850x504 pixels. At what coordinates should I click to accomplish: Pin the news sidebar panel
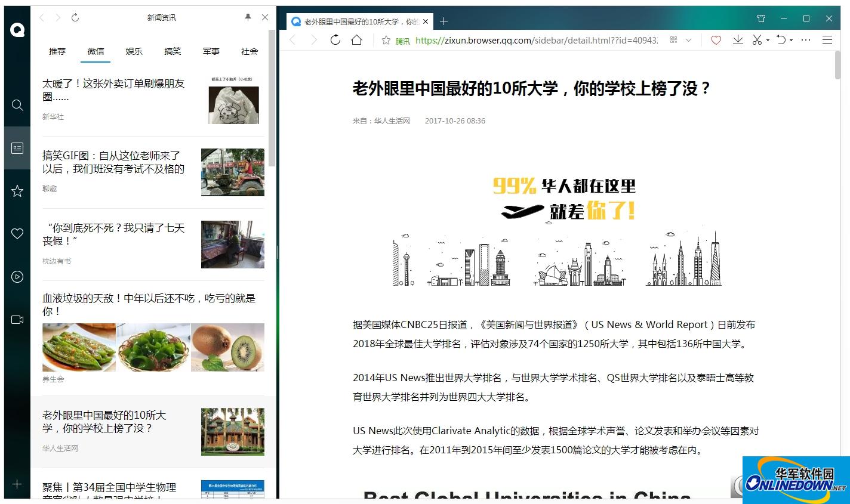(x=247, y=17)
